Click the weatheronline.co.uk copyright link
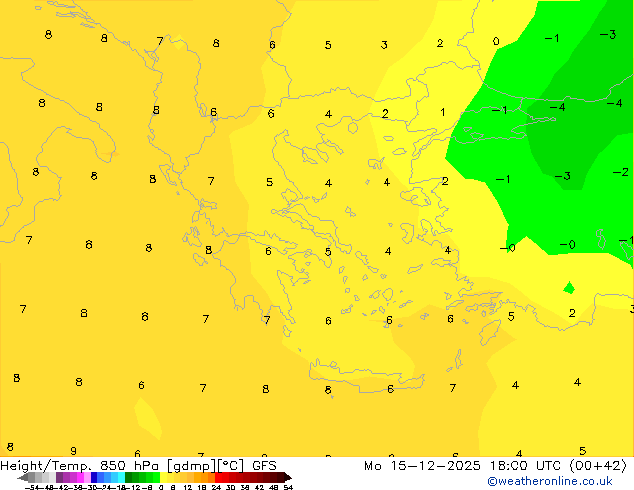Viewport: 634px width, 490px height. (549, 481)
